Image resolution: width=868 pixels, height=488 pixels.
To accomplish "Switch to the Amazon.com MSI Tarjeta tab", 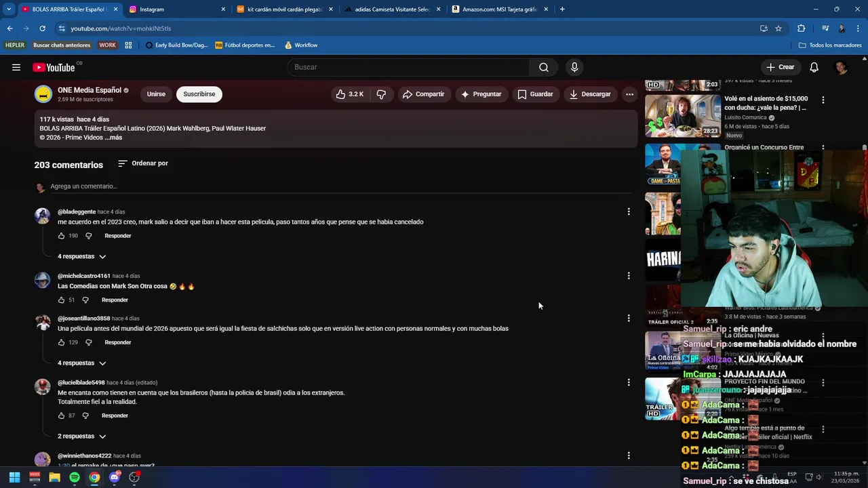I will point(500,9).
